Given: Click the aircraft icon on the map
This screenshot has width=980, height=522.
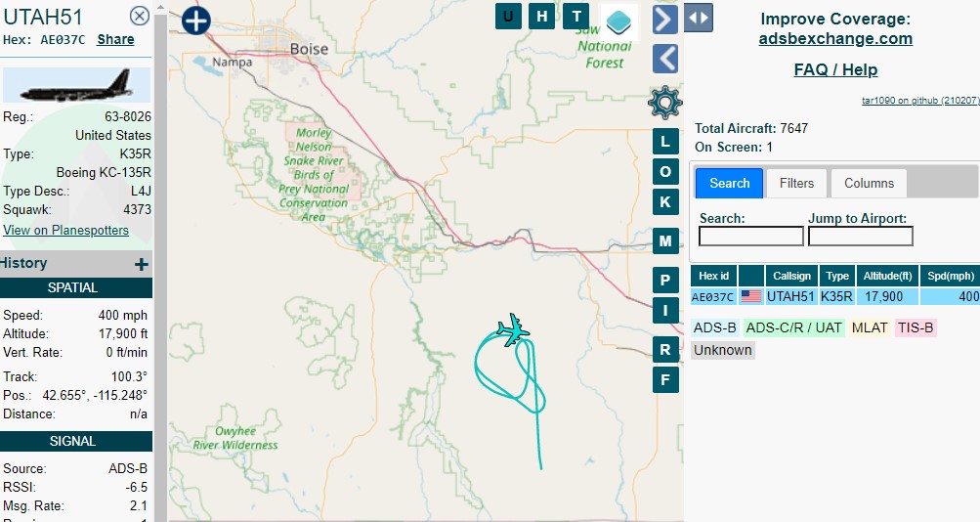Looking at the screenshot, I should pyautogui.click(x=513, y=329).
